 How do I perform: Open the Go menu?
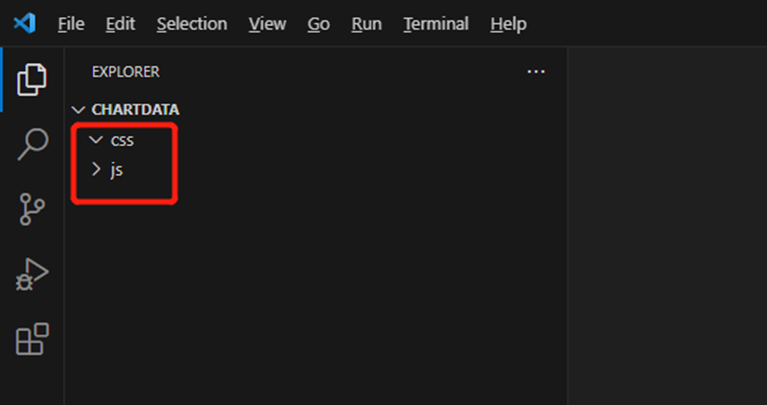click(x=318, y=23)
